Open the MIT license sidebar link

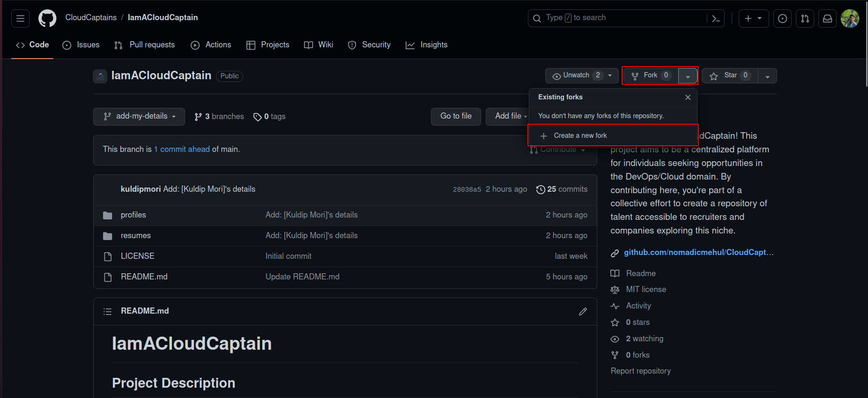coord(638,289)
